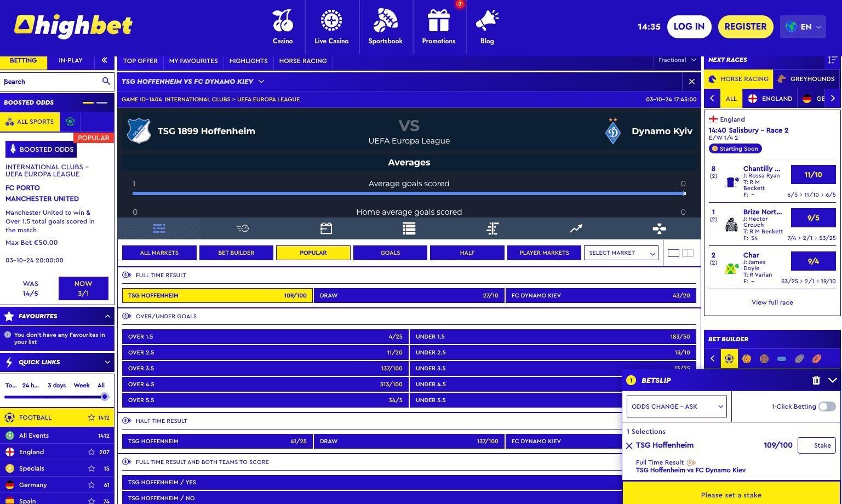Click the highbet logo
Viewport: 842px width, 504px height.
(73, 26)
